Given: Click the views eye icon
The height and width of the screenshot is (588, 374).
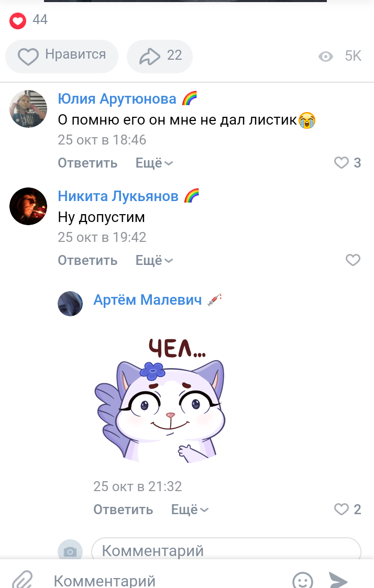Looking at the screenshot, I should (x=326, y=56).
